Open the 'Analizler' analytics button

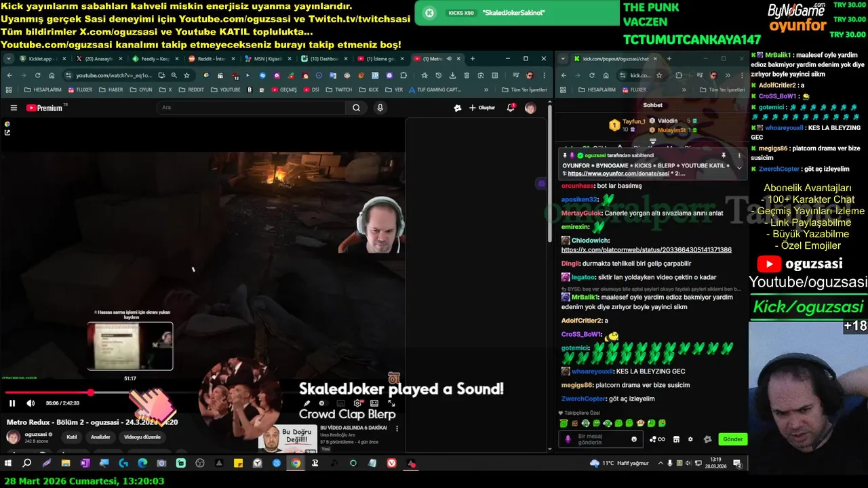click(x=100, y=437)
